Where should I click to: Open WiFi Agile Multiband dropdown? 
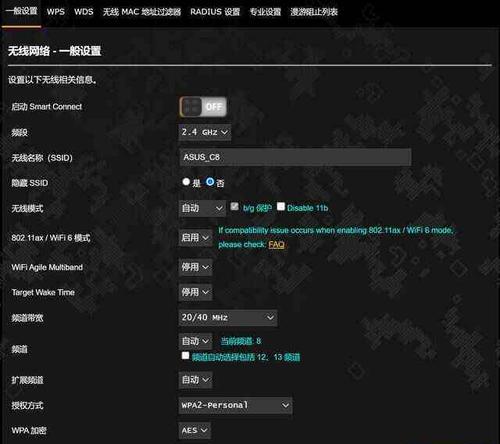195,267
